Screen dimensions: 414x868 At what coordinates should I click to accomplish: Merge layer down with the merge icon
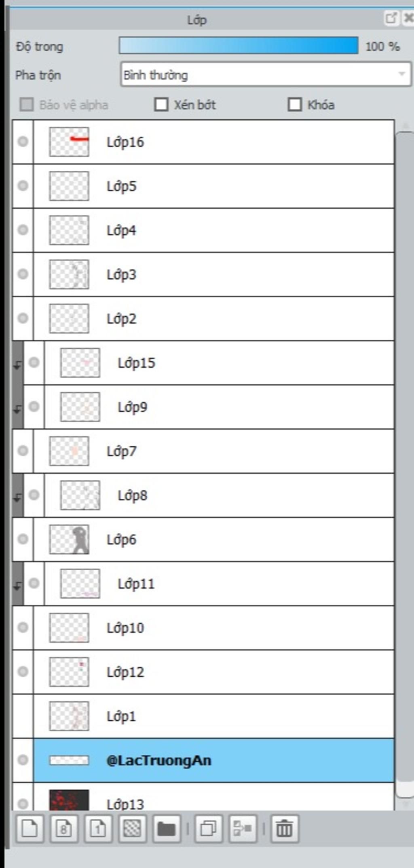pos(243,828)
